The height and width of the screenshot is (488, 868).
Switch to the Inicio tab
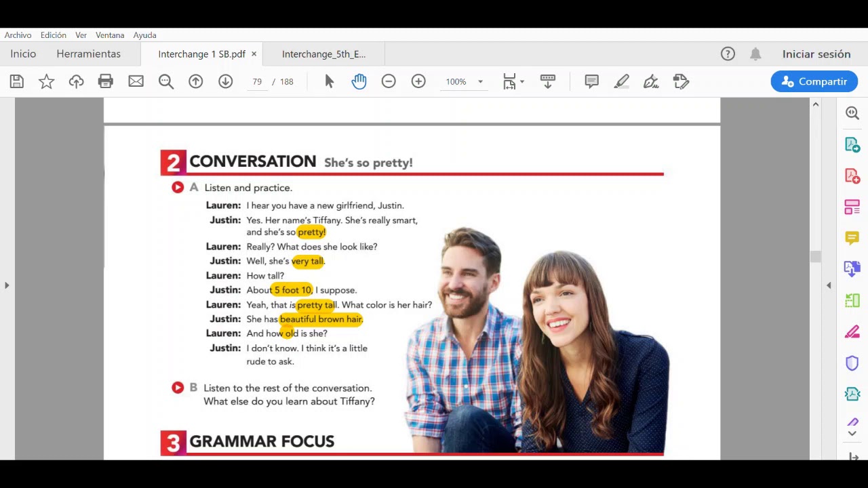click(x=23, y=54)
